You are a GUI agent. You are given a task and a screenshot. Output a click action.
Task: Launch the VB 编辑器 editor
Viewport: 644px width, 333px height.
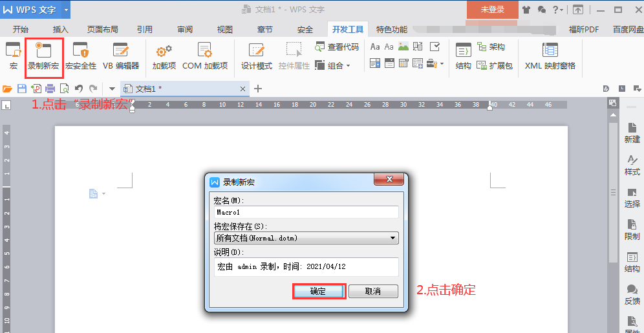[x=121, y=56]
